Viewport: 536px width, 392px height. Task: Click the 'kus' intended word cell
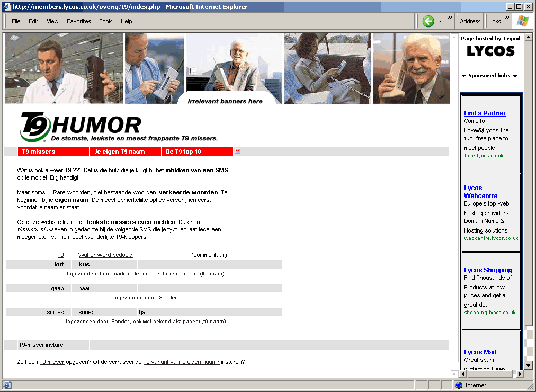[104, 264]
